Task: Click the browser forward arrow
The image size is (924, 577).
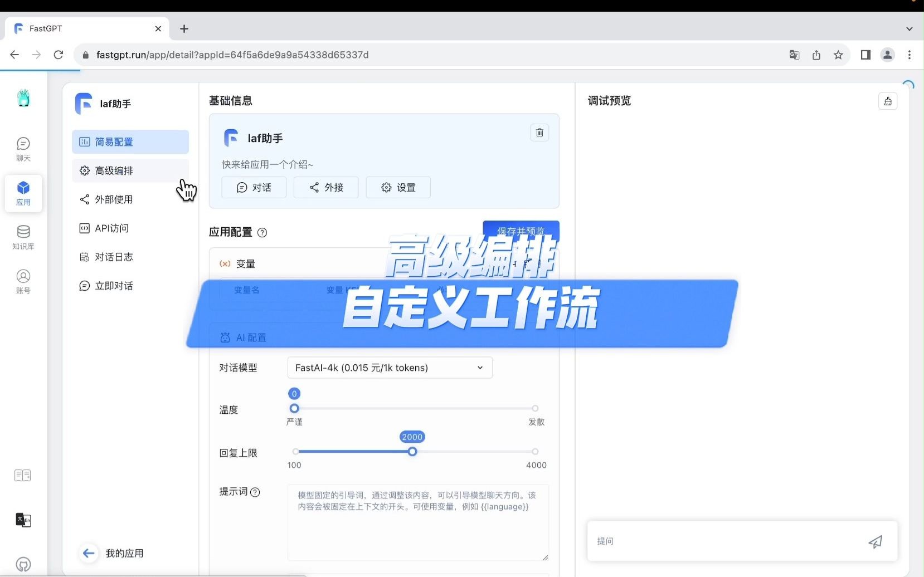Action: [36, 55]
